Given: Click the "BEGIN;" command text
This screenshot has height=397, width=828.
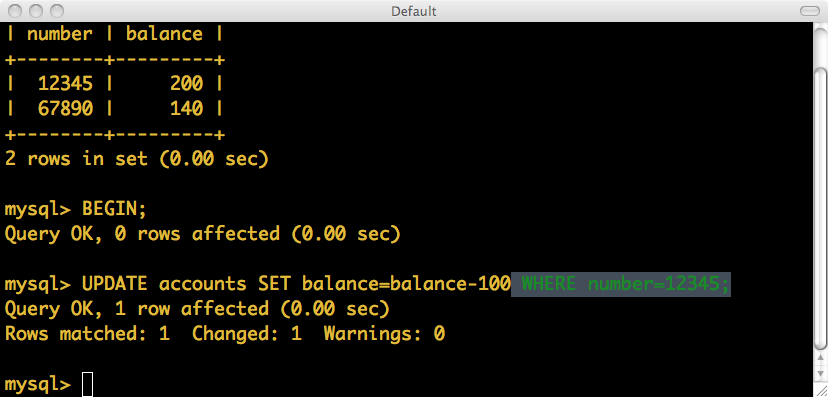Looking at the screenshot, I should [x=114, y=209].
